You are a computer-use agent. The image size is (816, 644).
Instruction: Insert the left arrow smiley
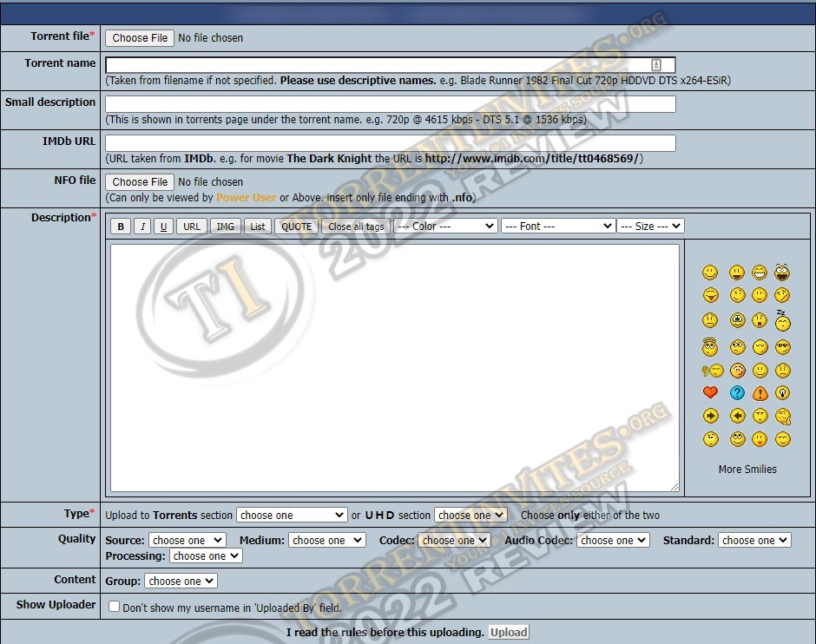tap(737, 417)
